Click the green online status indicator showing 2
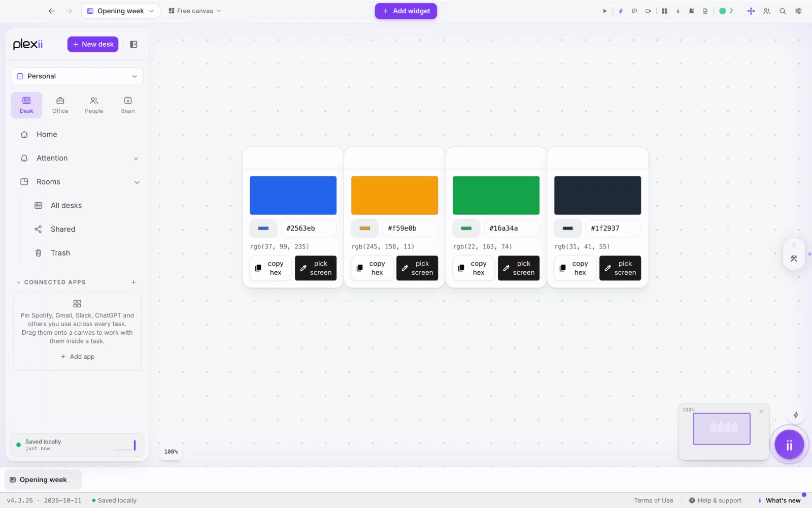The height and width of the screenshot is (508, 812). (x=726, y=11)
